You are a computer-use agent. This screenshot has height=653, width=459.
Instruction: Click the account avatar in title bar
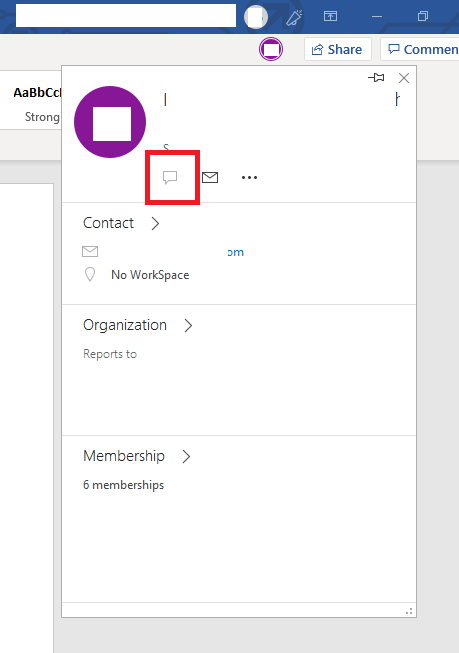(255, 17)
